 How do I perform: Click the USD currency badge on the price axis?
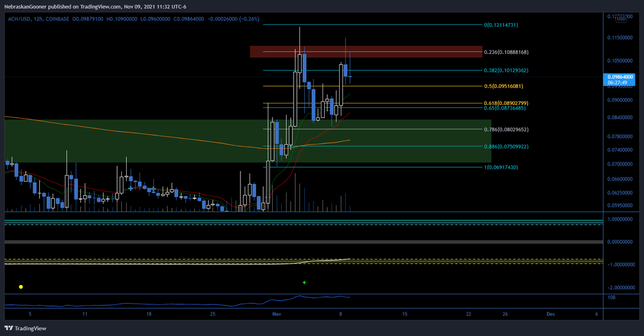(621, 18)
